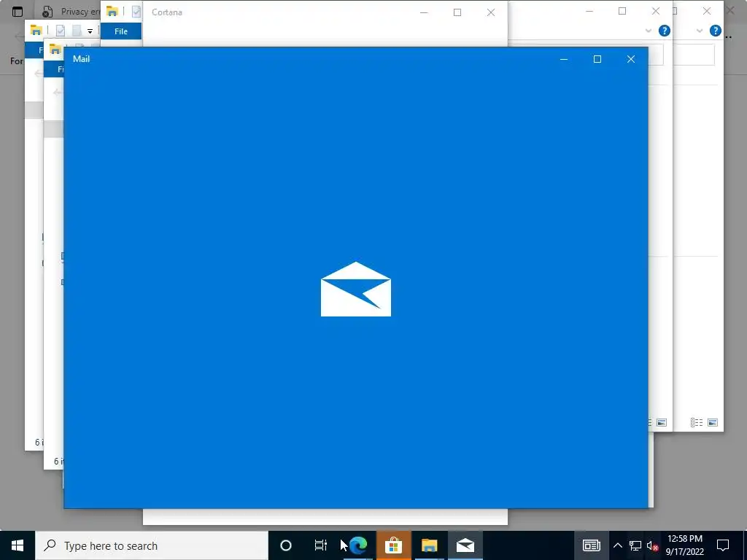This screenshot has height=560, width=747.
Task: Close the Edge browser window at the far right
Action: (730, 10)
